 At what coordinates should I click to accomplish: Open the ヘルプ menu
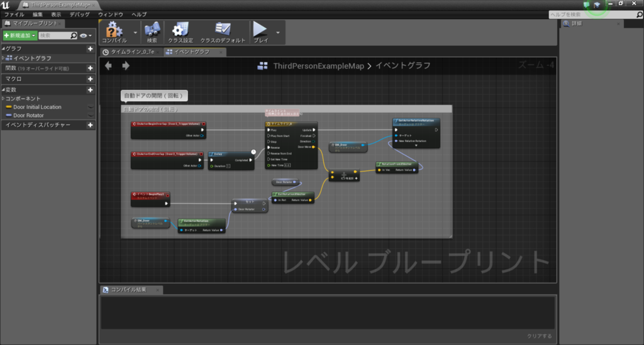point(139,15)
